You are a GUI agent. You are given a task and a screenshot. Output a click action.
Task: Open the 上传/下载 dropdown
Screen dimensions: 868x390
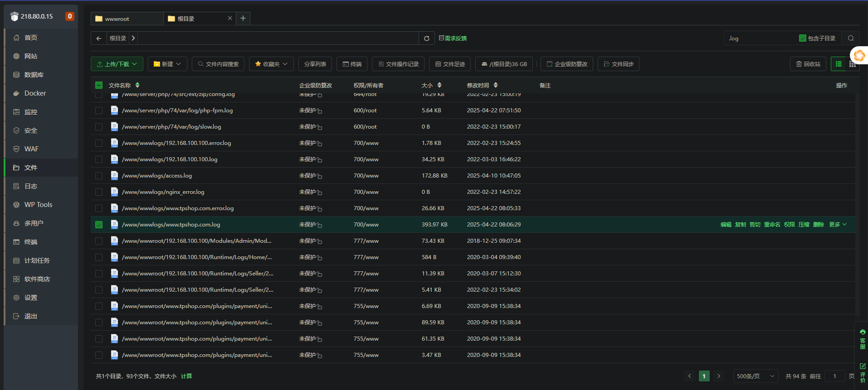[117, 64]
